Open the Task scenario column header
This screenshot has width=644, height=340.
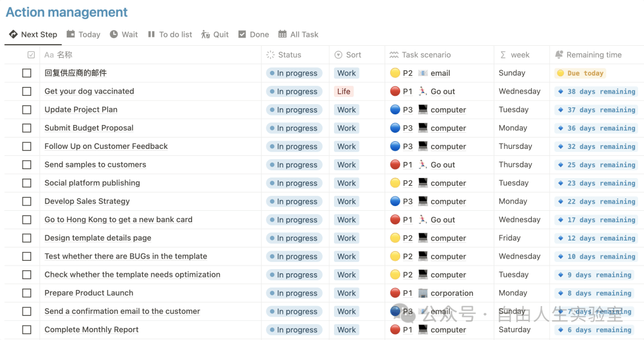point(420,55)
